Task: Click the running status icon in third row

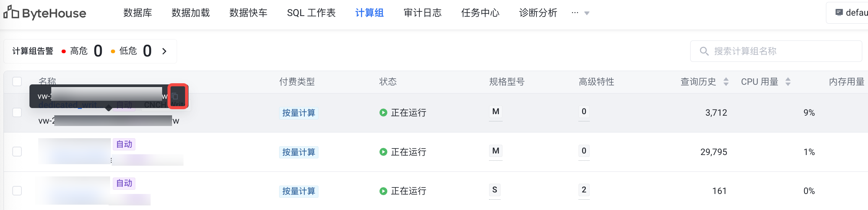Action: tap(383, 191)
